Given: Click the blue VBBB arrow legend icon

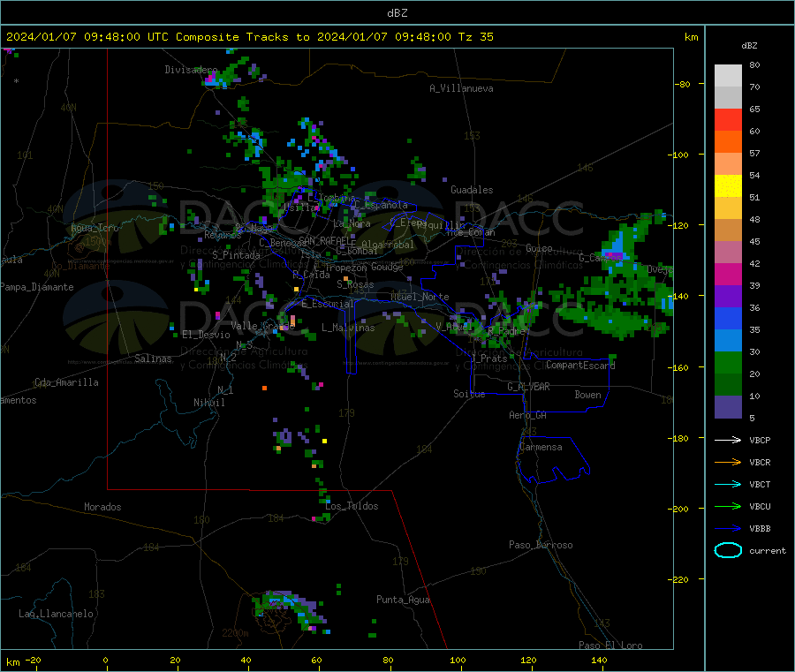Looking at the screenshot, I should pyautogui.click(x=728, y=529).
